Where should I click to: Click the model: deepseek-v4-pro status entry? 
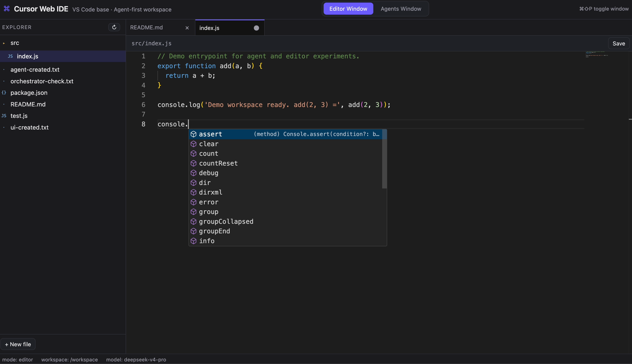[x=136, y=360]
